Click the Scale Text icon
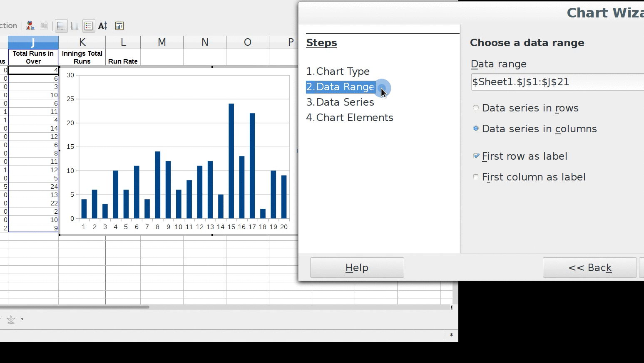The height and width of the screenshot is (363, 644). tap(103, 26)
